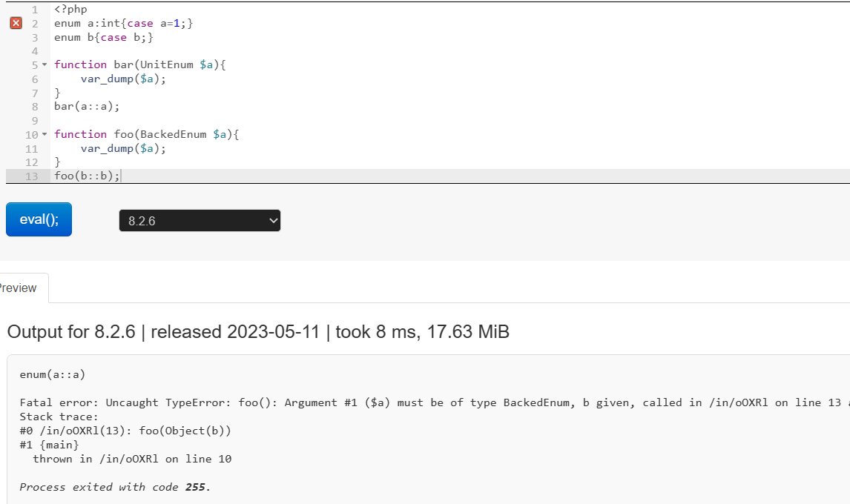850x504 pixels.
Task: Click the red error marker beside line 2
Action: pos(15,22)
